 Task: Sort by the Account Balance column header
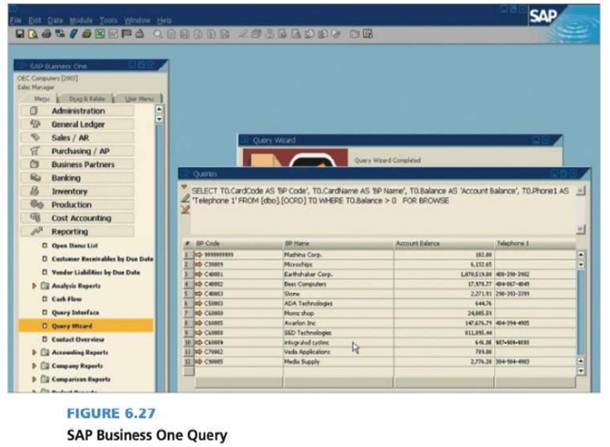444,244
